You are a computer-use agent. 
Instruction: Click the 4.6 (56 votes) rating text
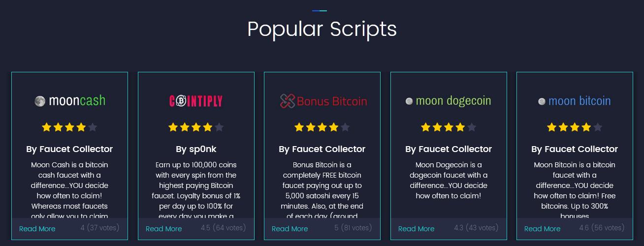[x=602, y=228]
